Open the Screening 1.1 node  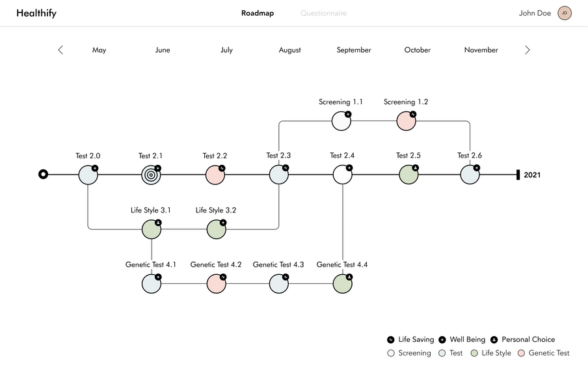tap(341, 120)
